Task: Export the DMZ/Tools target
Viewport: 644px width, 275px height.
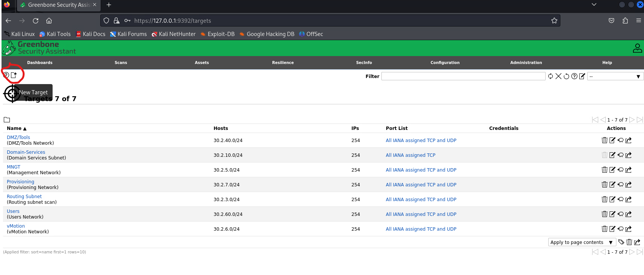Action: pos(628,140)
